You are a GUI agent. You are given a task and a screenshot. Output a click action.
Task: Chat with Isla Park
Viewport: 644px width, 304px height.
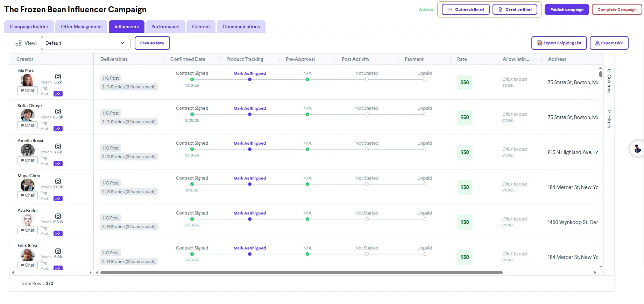pos(28,90)
